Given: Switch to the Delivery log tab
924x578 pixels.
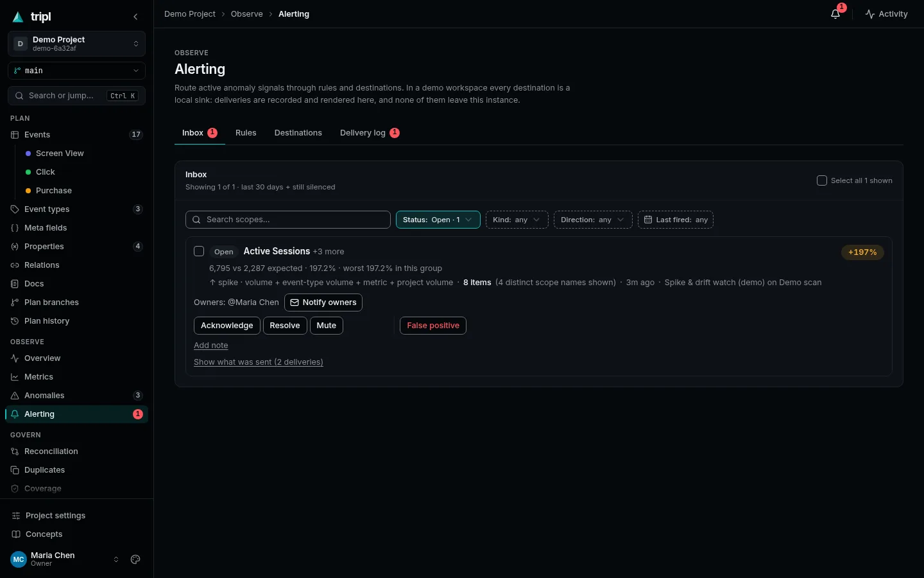Looking at the screenshot, I should pyautogui.click(x=370, y=133).
